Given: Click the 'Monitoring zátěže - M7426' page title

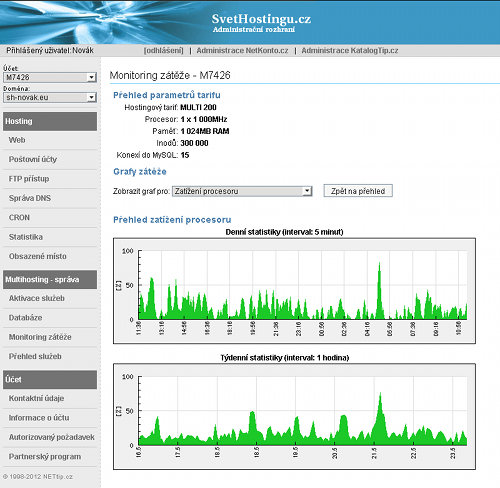Looking at the screenshot, I should [x=170, y=75].
